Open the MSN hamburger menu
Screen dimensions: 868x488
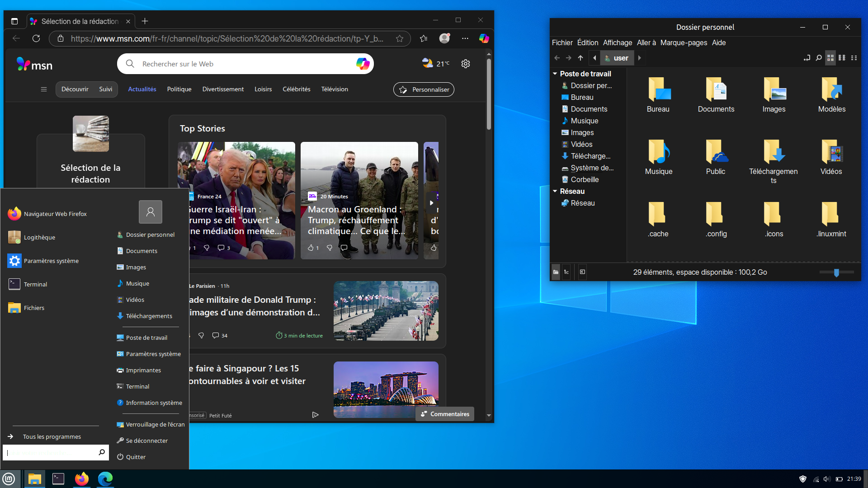[44, 89]
